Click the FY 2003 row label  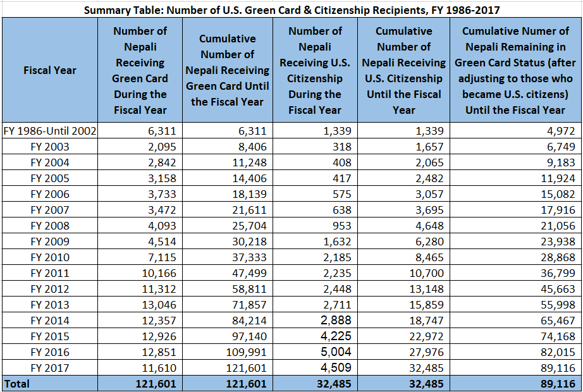49,147
